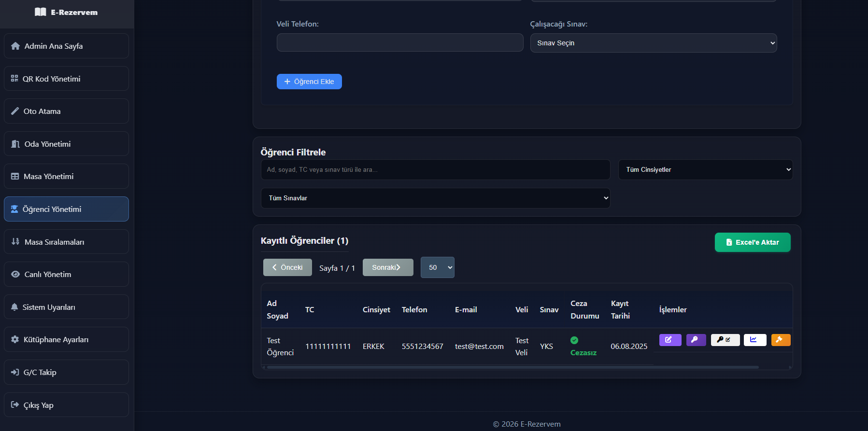The image size is (868, 431).
Task: Click the Cezasız status label
Action: 583,353
